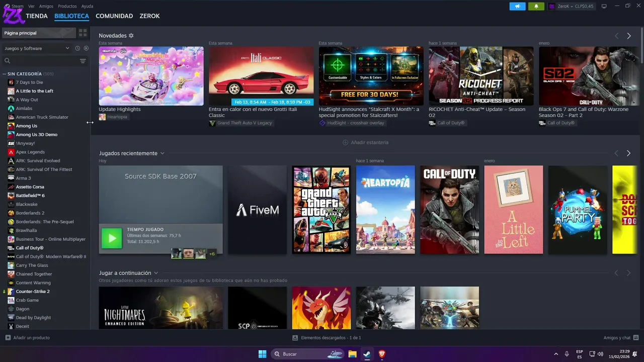Viewport: 644px width, 362px height.
Task: Previous page arrow in Novedades
Action: tap(616, 36)
